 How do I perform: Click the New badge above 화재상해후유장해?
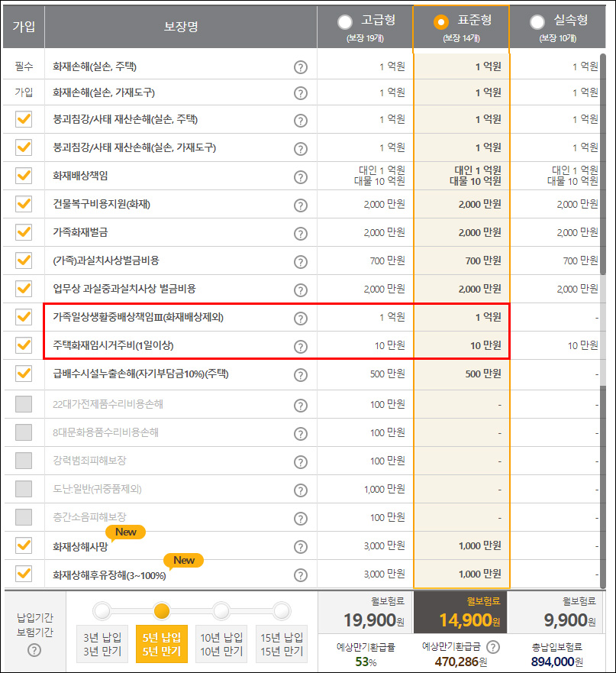pyautogui.click(x=183, y=560)
